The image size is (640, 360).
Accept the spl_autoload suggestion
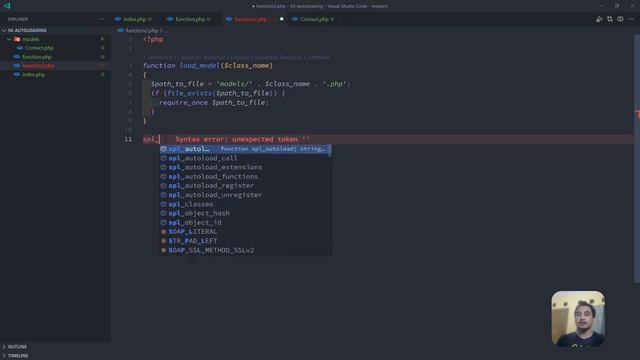point(245,149)
